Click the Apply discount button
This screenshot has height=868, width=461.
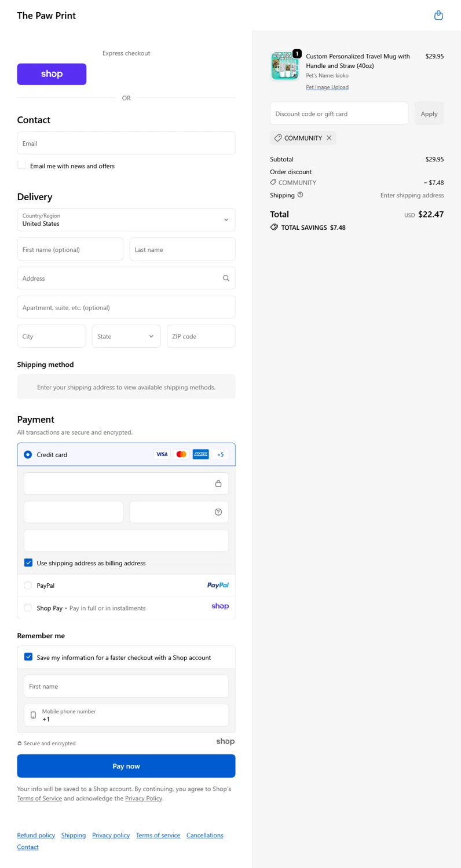tap(429, 113)
